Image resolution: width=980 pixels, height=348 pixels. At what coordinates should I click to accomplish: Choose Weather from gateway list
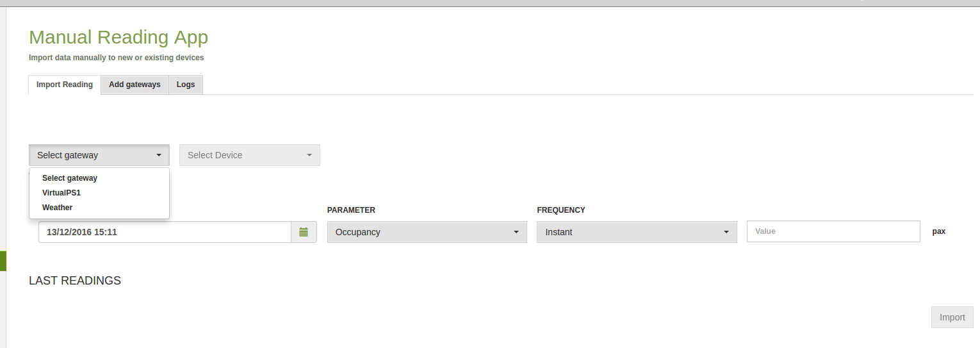point(58,208)
